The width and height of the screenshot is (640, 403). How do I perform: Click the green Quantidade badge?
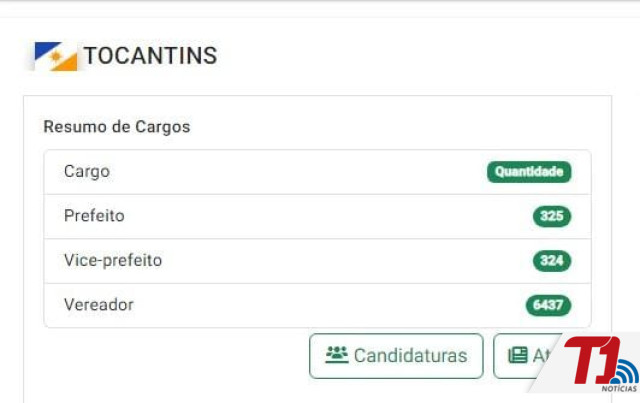click(529, 172)
